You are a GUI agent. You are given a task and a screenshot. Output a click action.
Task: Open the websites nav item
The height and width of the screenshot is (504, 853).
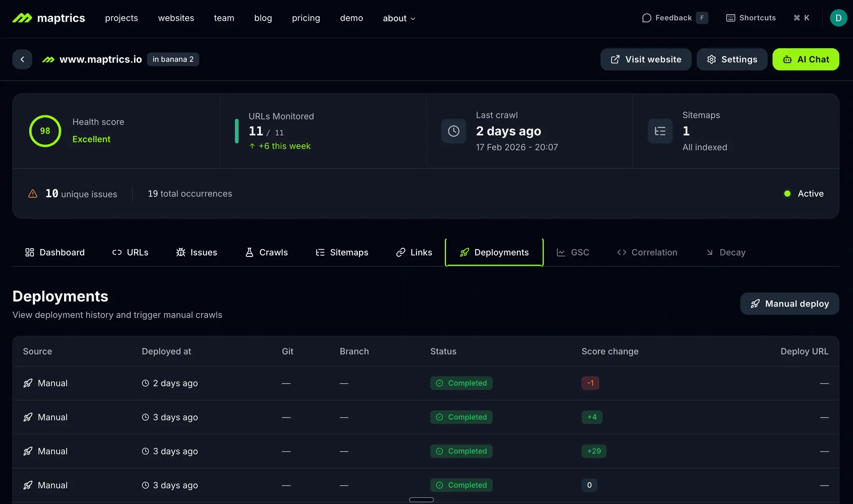point(176,18)
